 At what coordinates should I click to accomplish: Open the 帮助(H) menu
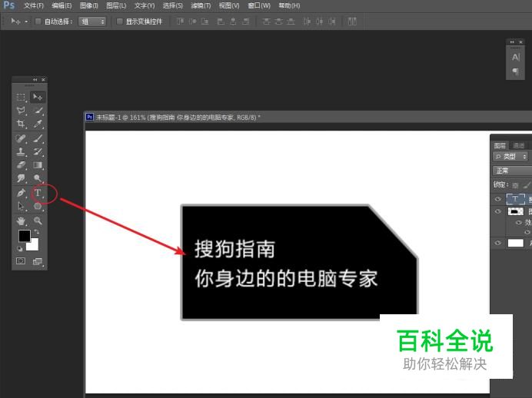click(x=289, y=6)
